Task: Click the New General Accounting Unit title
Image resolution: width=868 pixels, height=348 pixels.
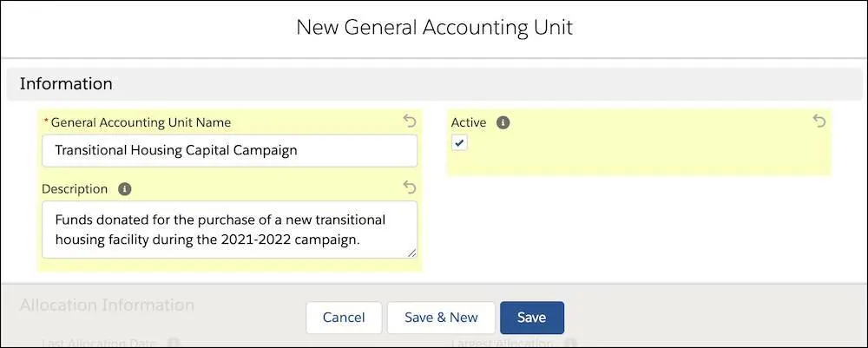Action: click(x=434, y=27)
